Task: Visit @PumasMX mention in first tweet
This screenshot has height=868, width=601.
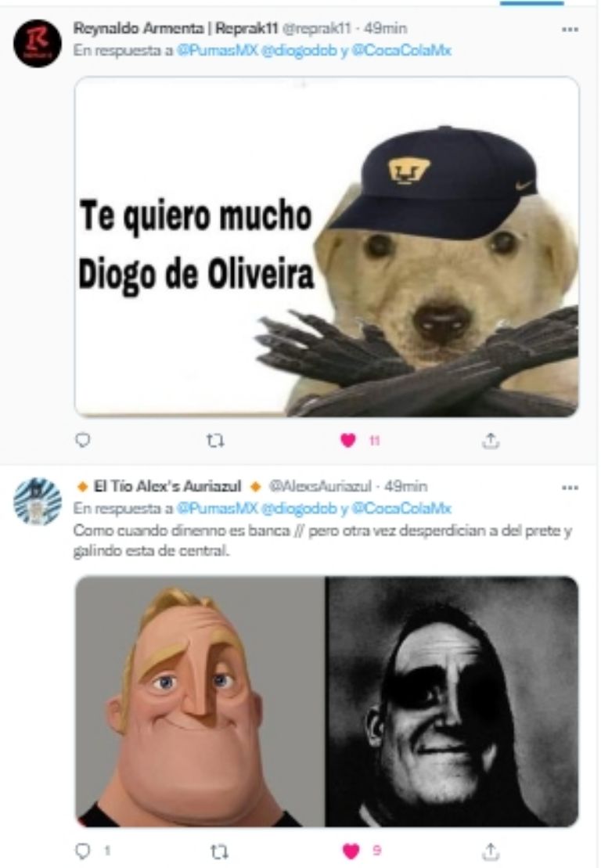Action: 217,50
